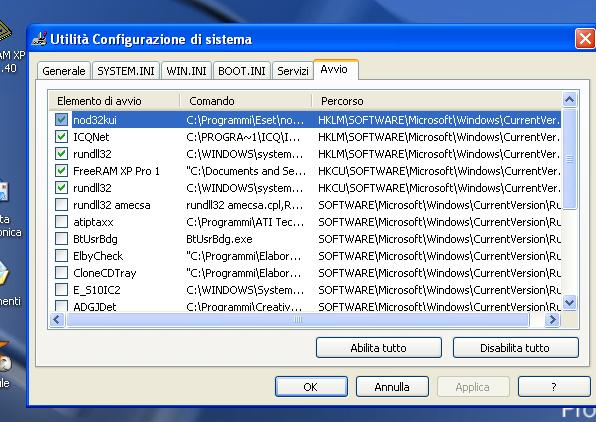The image size is (596, 422).
Task: Switch to the BOOT.INI tab
Action: [242, 71]
